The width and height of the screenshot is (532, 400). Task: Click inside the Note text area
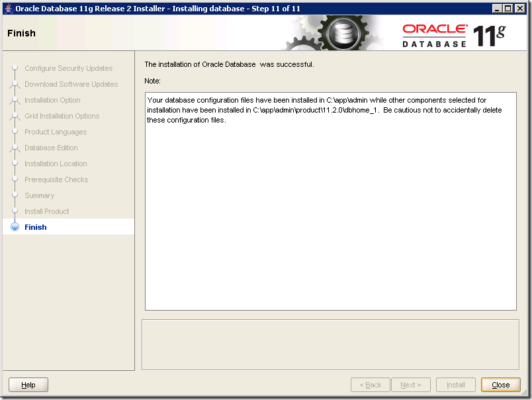(331, 201)
